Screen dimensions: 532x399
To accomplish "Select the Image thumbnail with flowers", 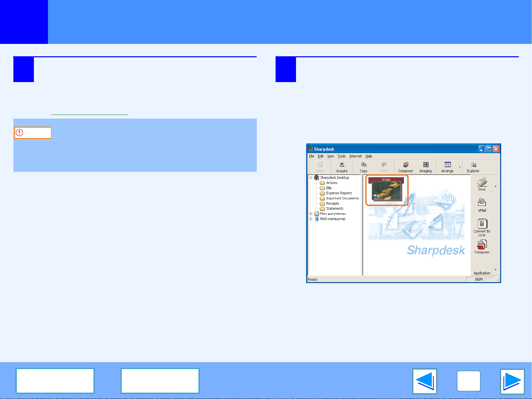I will click(387, 190).
